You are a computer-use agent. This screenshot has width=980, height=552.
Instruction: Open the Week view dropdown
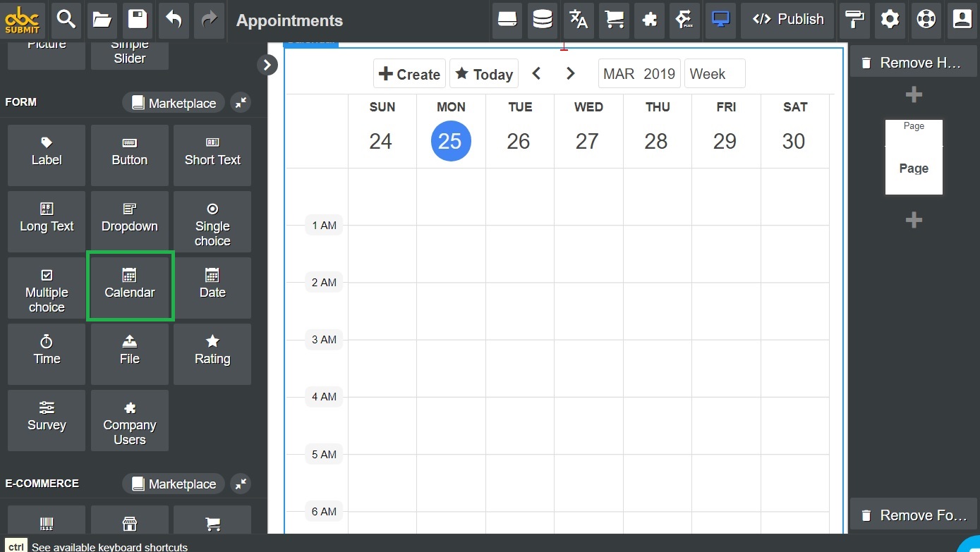[714, 73]
